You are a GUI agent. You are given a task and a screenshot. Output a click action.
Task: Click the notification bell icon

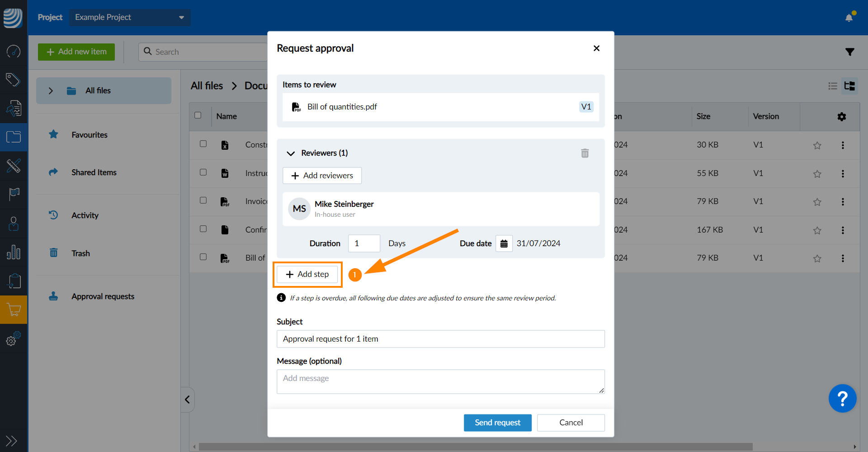click(x=849, y=18)
